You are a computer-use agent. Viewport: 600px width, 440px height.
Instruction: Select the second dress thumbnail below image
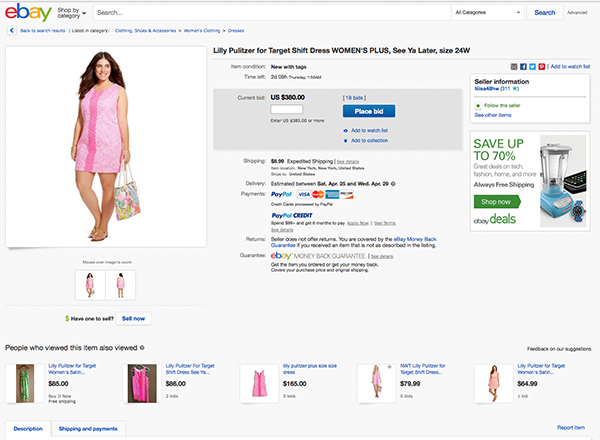tap(120, 285)
